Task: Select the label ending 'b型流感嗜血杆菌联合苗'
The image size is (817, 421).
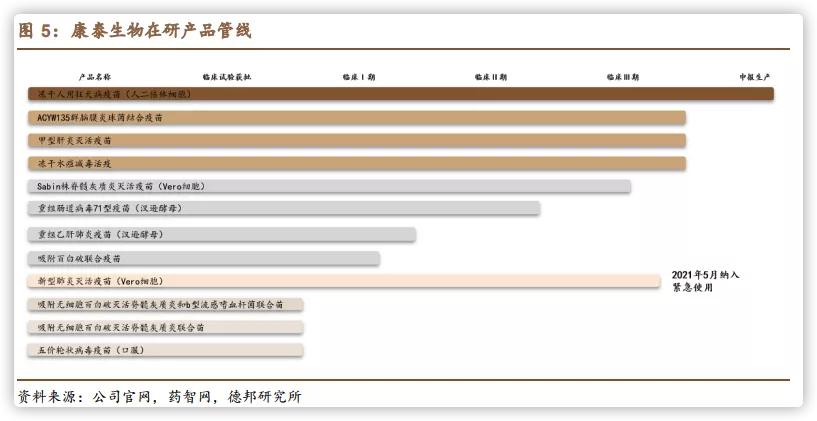Action: (x=160, y=304)
